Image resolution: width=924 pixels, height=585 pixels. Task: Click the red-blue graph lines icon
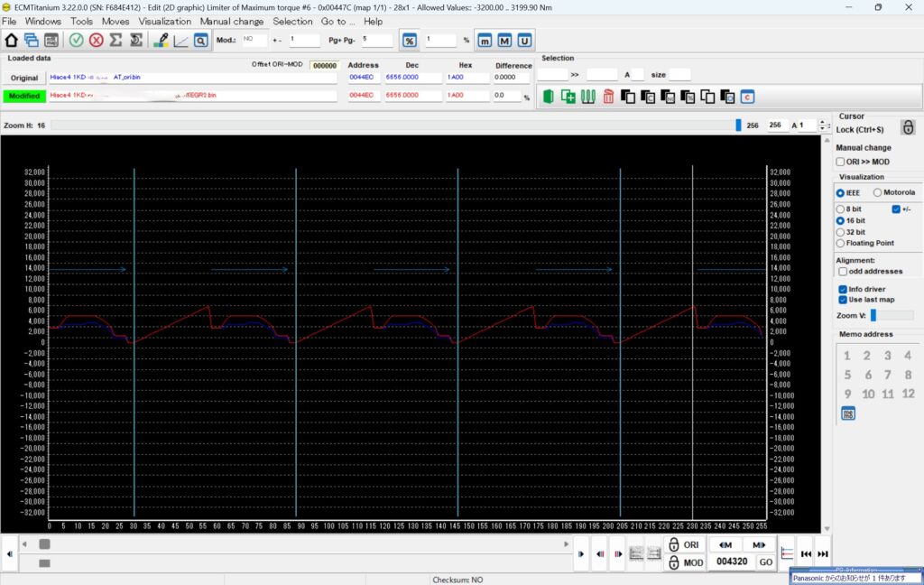pos(787,553)
